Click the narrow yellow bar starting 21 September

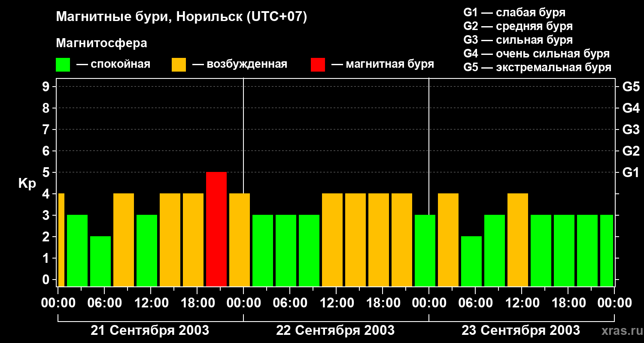point(61,240)
